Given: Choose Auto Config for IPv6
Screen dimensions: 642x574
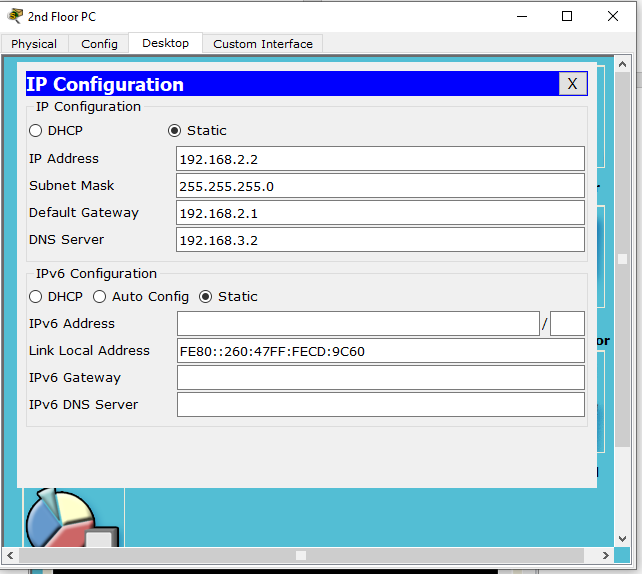Looking at the screenshot, I should (x=100, y=296).
